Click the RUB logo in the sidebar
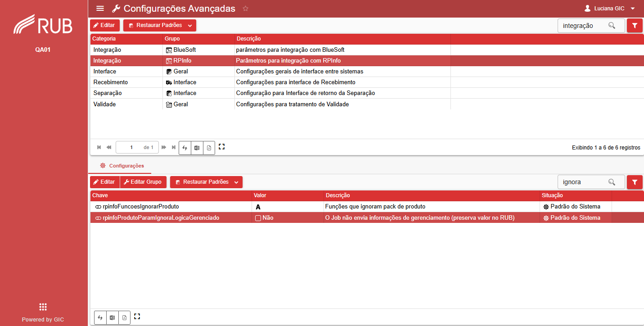 point(43,25)
